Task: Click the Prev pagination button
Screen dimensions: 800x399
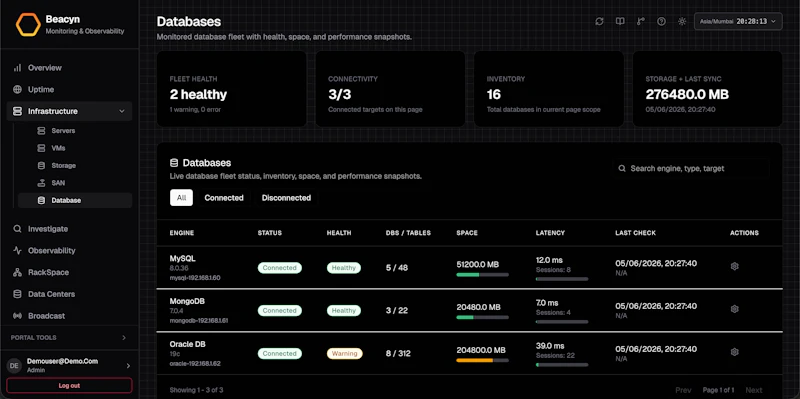Action: (683, 390)
